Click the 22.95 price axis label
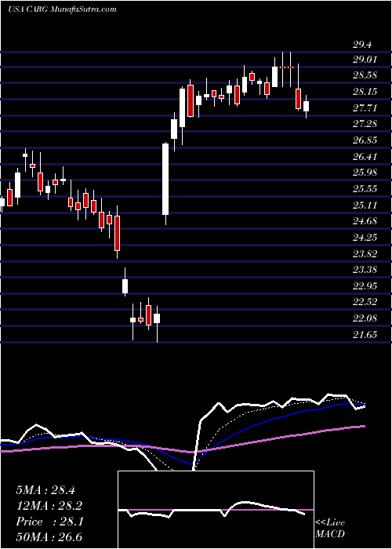Viewport: 392px width, 549px height. tap(365, 286)
